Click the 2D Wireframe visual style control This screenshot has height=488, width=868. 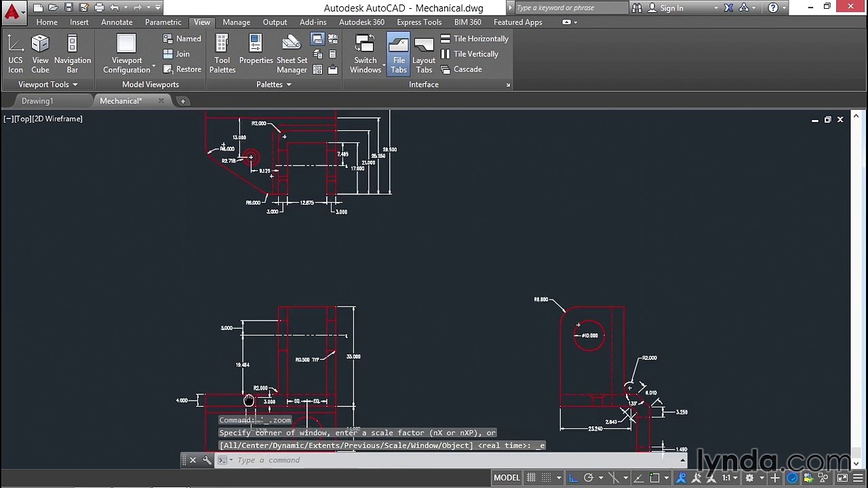57,119
